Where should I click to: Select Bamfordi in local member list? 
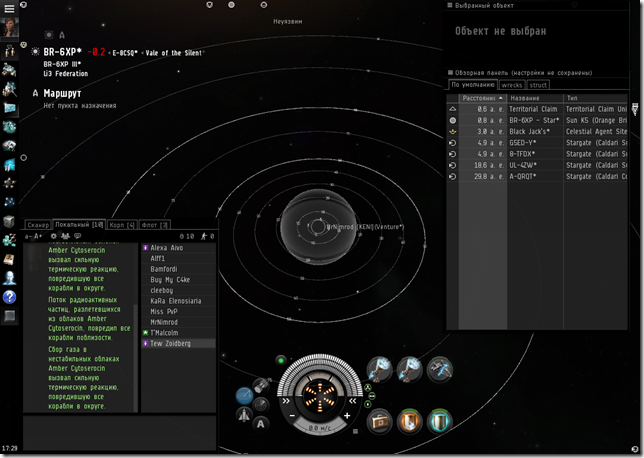[x=178, y=269]
